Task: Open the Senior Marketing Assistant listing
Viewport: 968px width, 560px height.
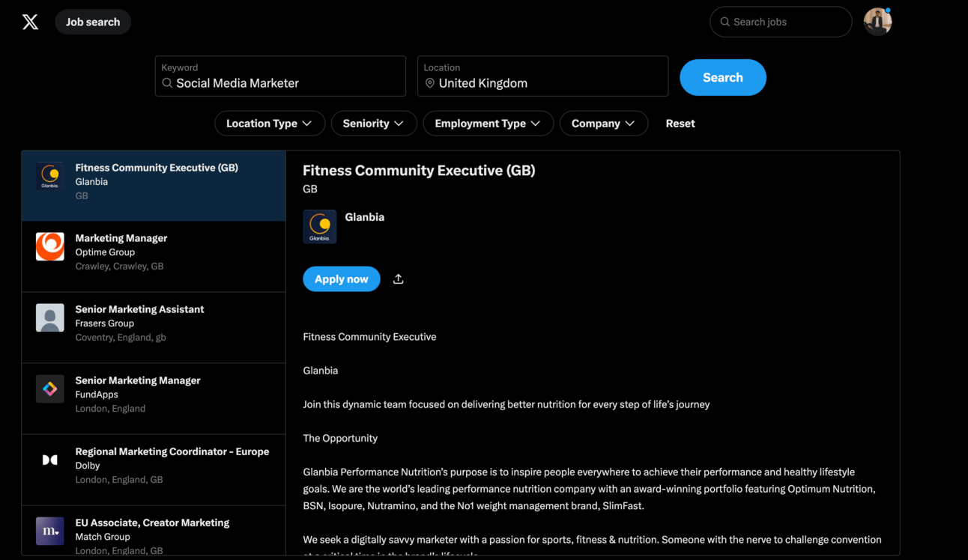Action: [x=154, y=328]
